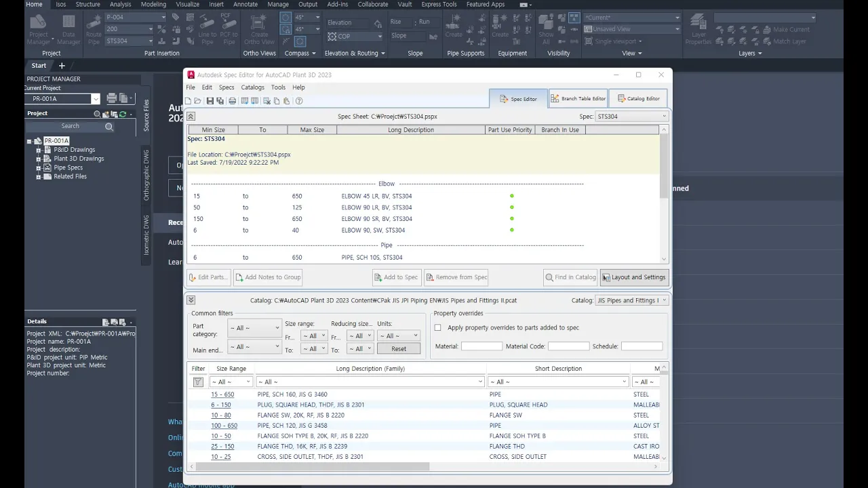The width and height of the screenshot is (868, 488).
Task: Enable Apply property overrides checkbox
Action: 437,327
